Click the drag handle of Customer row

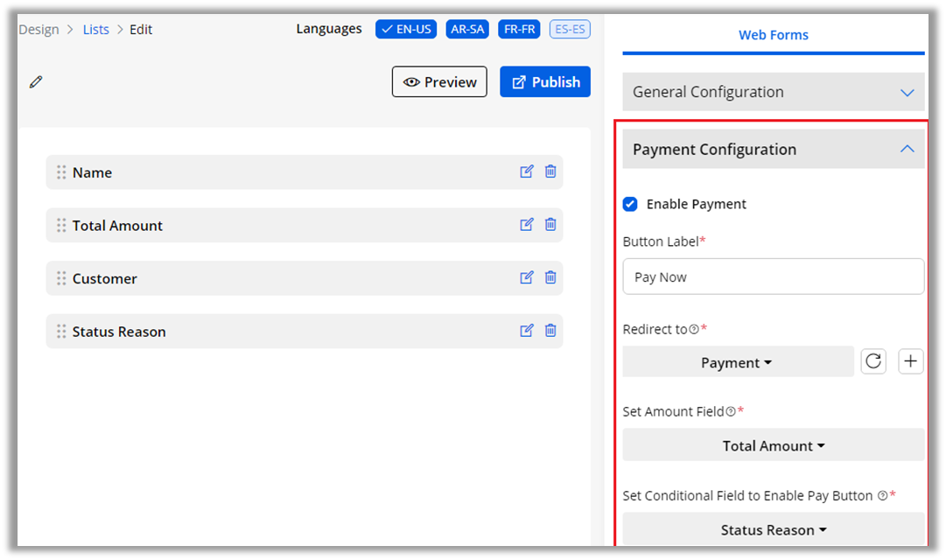61,278
